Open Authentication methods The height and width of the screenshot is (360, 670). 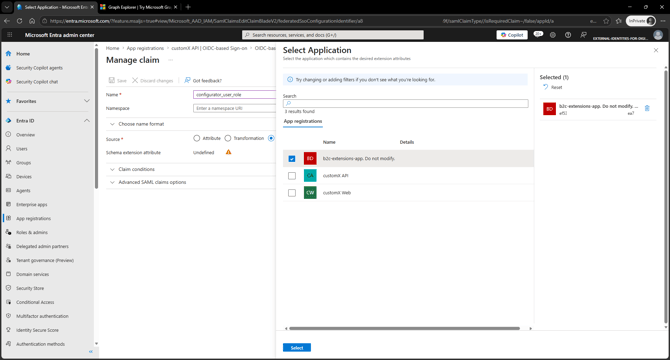coord(41,344)
